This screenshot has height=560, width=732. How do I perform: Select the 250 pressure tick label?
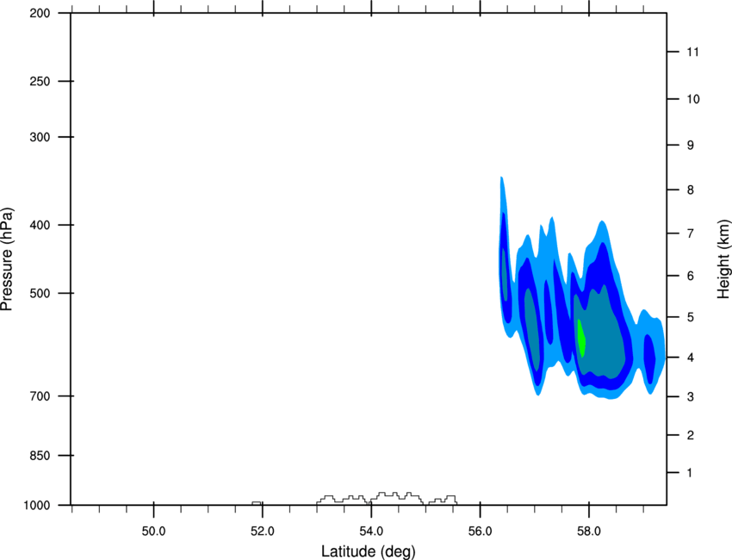(40, 81)
